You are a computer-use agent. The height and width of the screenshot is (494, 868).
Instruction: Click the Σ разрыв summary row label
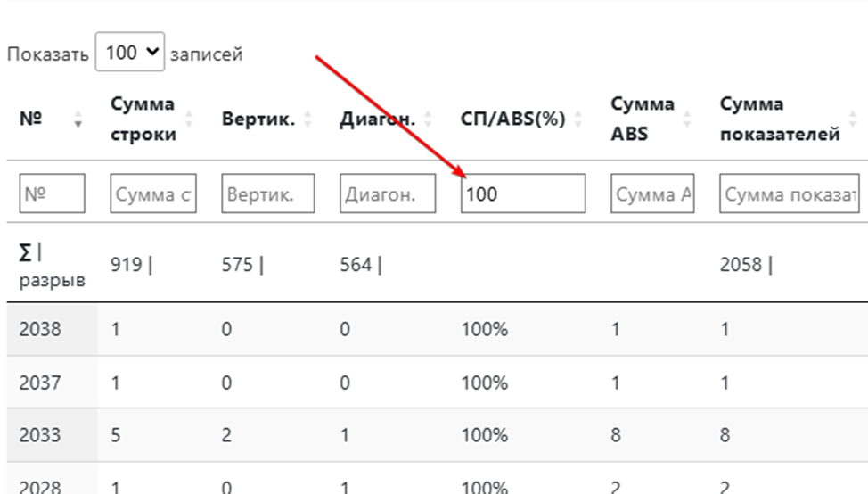click(x=52, y=267)
